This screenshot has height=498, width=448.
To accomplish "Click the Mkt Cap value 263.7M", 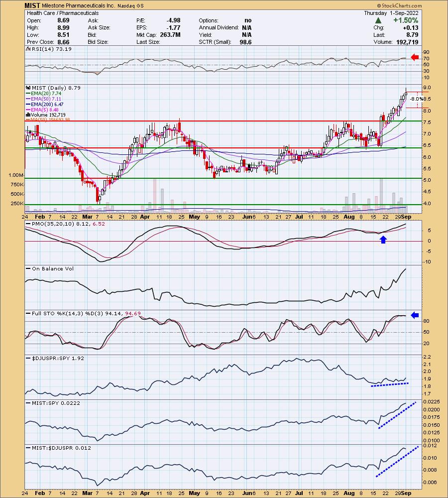I will click(170, 35).
